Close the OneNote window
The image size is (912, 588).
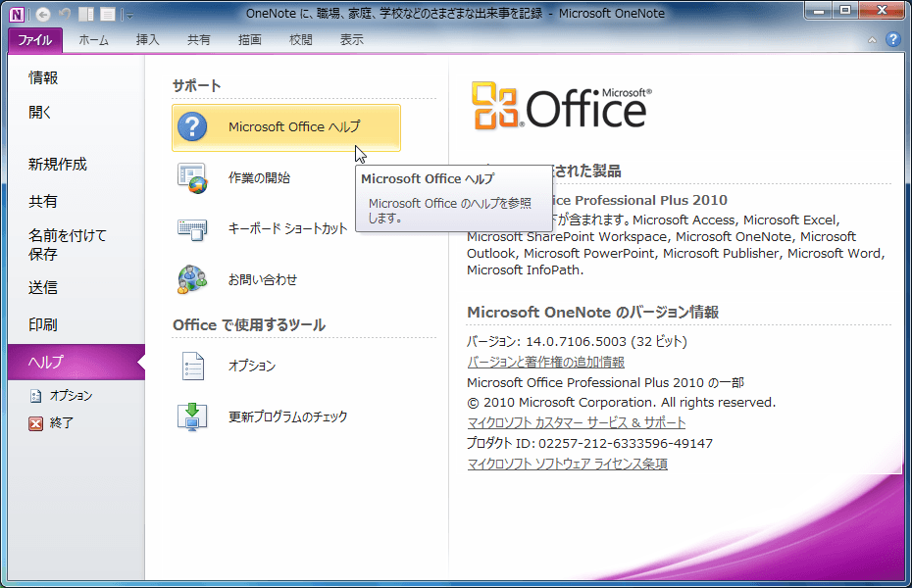(882, 10)
